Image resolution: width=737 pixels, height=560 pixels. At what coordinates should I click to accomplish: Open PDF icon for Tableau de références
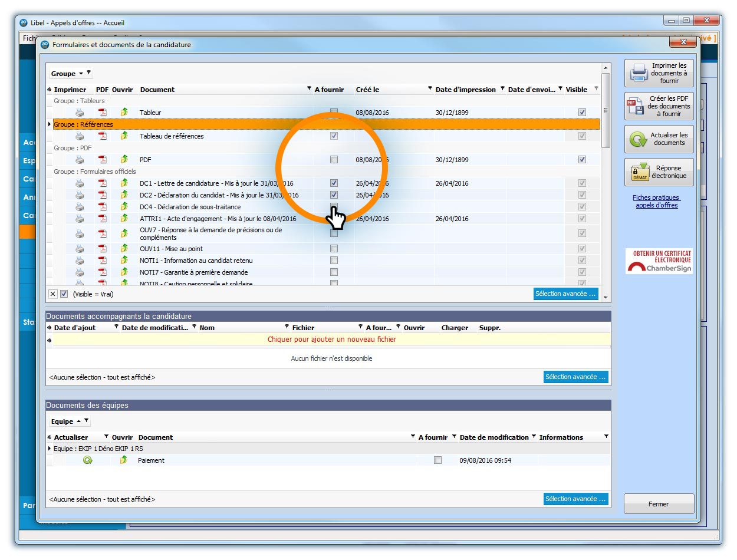click(103, 136)
